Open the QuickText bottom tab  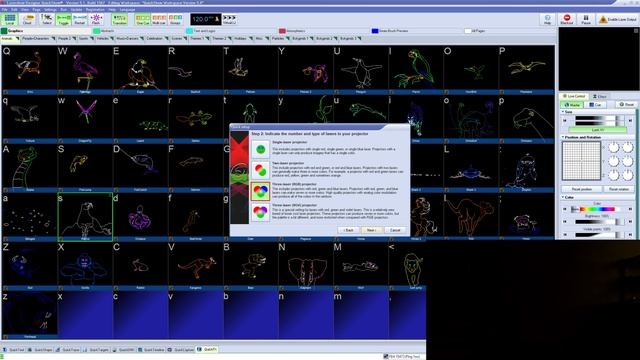(13, 350)
